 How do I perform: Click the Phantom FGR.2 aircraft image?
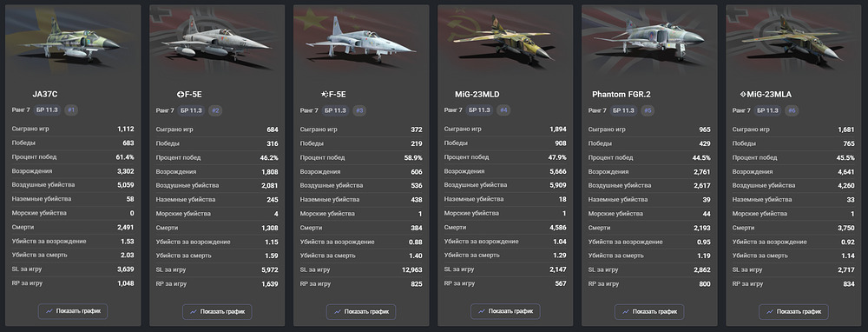tap(648, 41)
